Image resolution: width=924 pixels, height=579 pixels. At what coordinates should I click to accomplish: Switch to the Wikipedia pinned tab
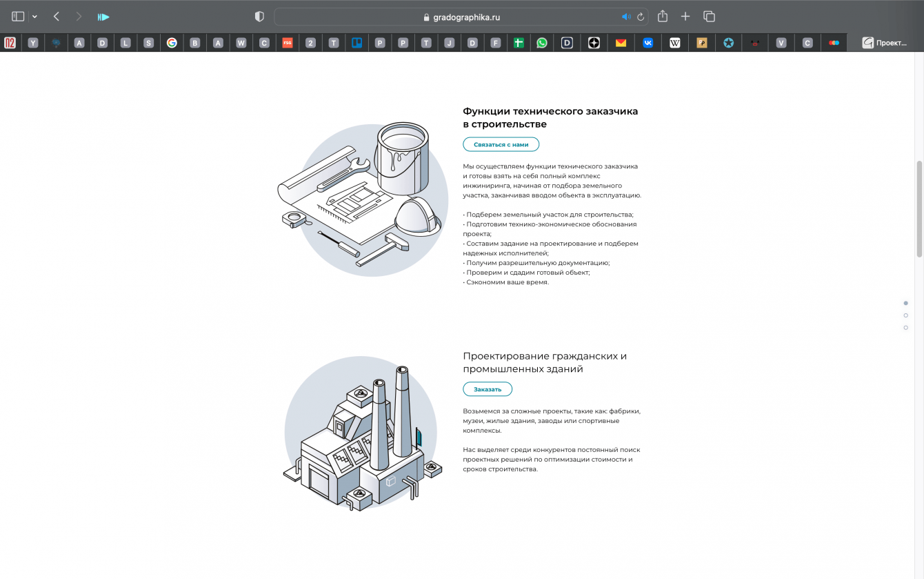click(675, 43)
